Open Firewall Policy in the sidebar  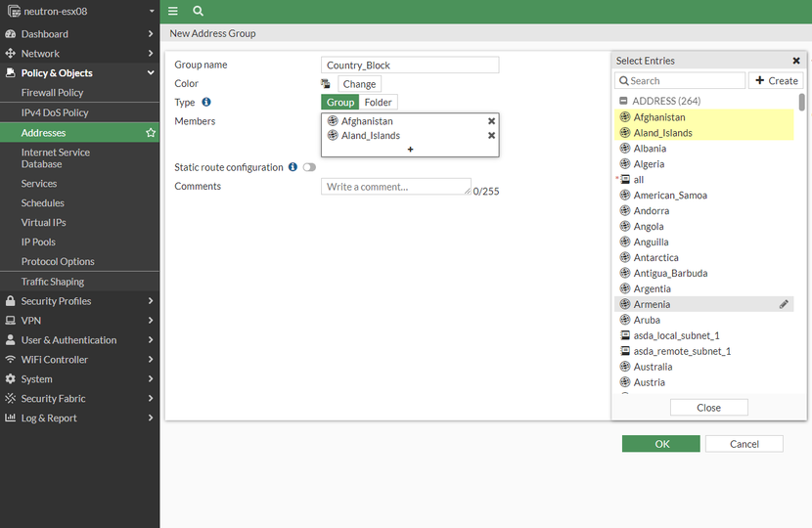click(52, 93)
